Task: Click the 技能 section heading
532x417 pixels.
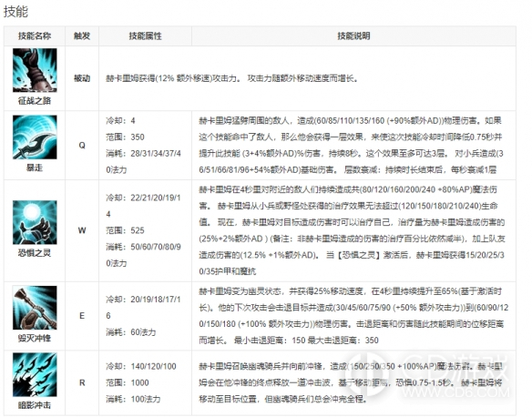Action: click(x=15, y=12)
